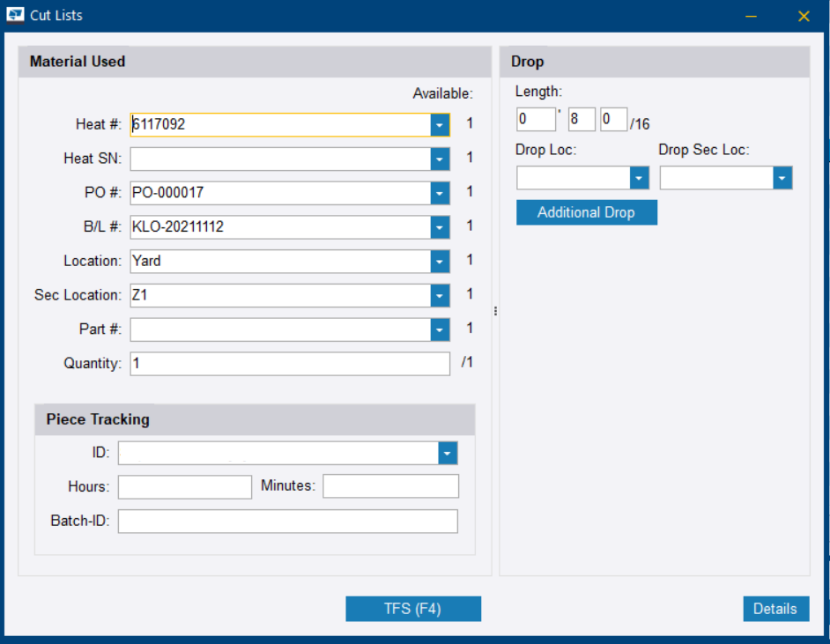Open the PO # dropdown

tap(439, 193)
